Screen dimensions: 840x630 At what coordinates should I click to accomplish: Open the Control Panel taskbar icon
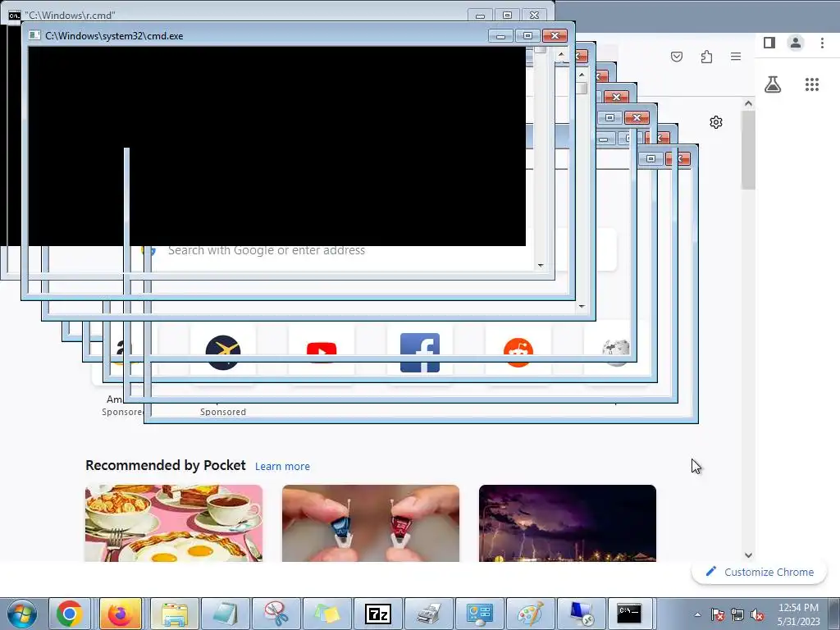(479, 614)
